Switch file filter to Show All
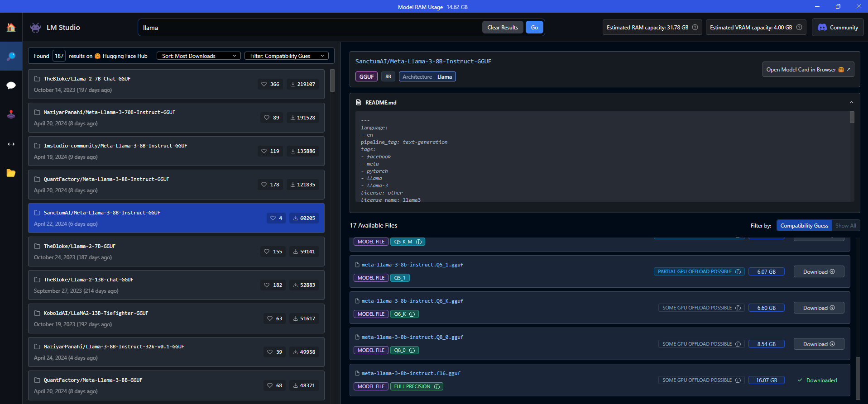The image size is (868, 404). pos(845,225)
